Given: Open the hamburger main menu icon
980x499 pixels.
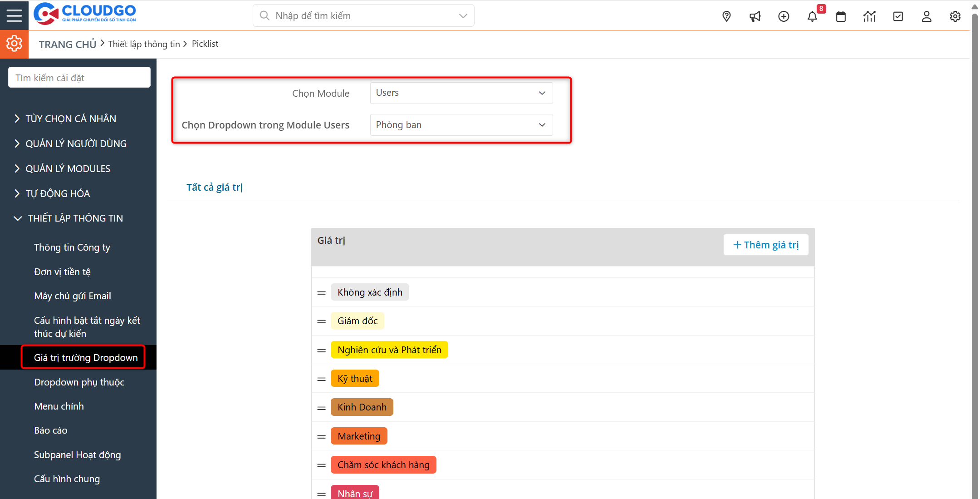Looking at the screenshot, I should tap(14, 15).
